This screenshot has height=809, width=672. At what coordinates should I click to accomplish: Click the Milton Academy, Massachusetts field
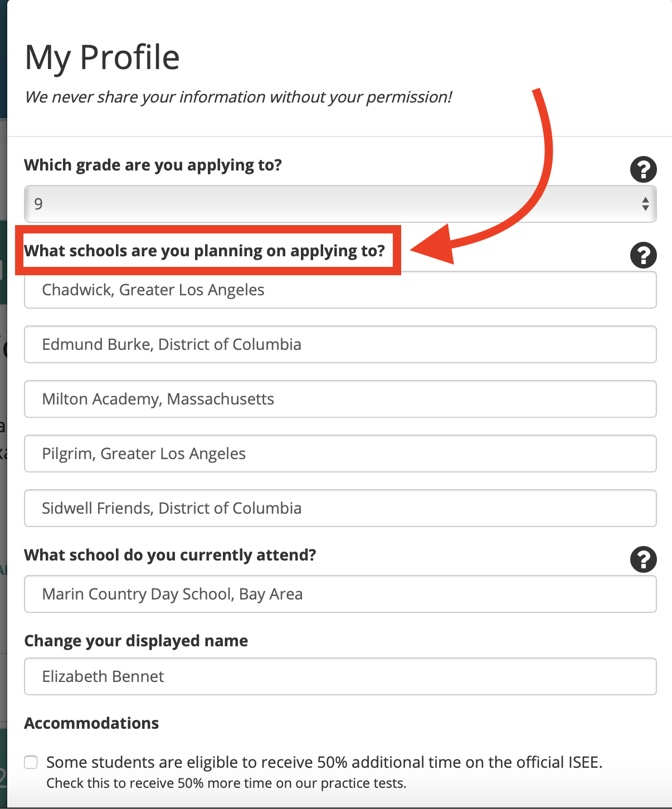coord(340,399)
